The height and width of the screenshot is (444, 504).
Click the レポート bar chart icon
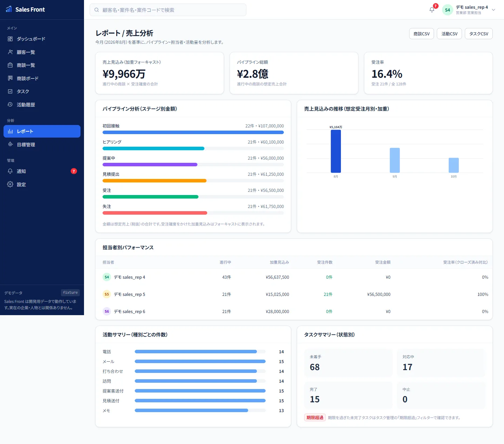click(x=10, y=131)
